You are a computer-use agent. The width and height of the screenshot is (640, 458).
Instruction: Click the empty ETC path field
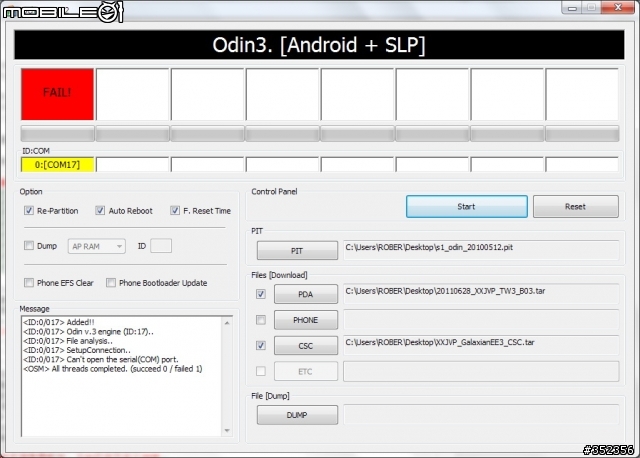[482, 371]
